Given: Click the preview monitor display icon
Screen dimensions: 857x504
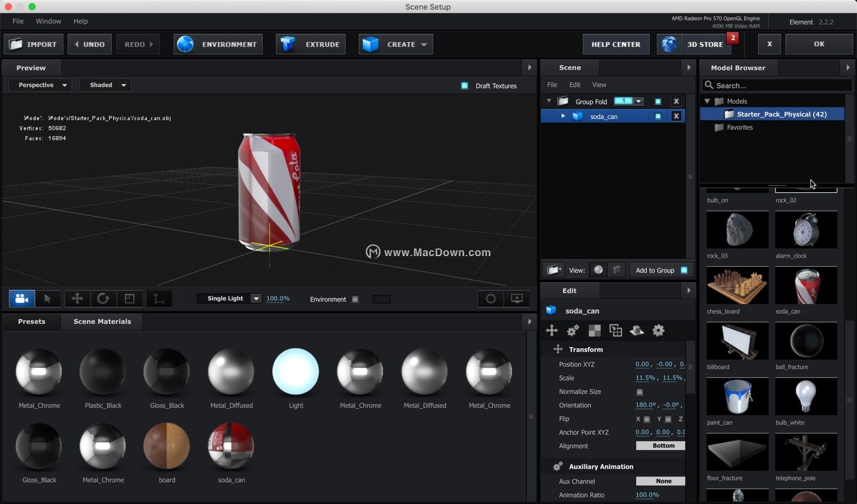Looking at the screenshot, I should pyautogui.click(x=517, y=299).
